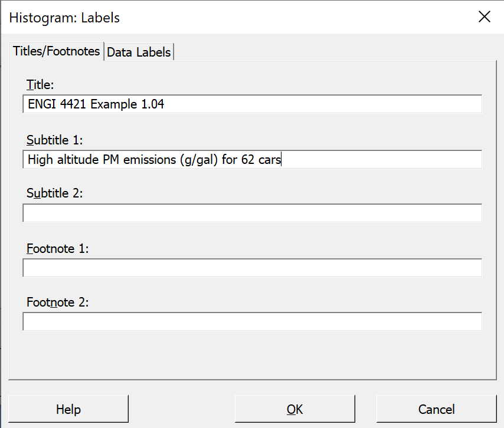Click the number '62' in Subtitle 1 text

pyautogui.click(x=248, y=160)
